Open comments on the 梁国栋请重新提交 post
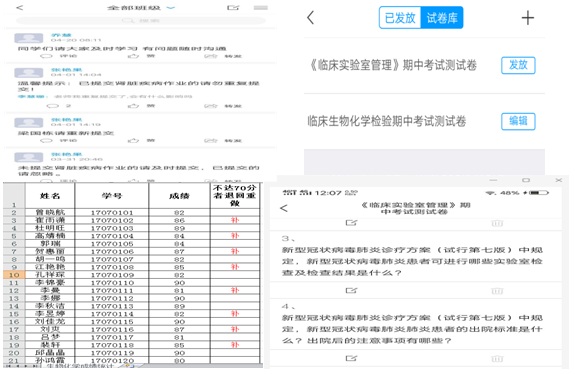575x374 pixels. (59, 140)
